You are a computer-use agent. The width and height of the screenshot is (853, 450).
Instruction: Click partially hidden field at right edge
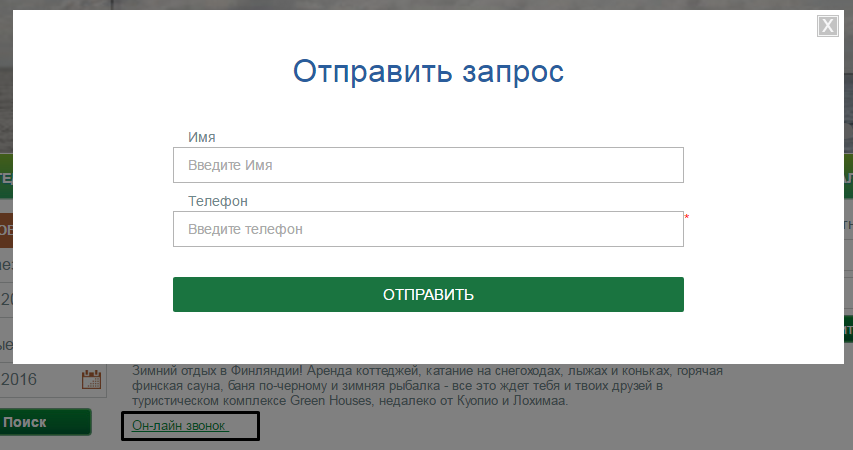848,328
